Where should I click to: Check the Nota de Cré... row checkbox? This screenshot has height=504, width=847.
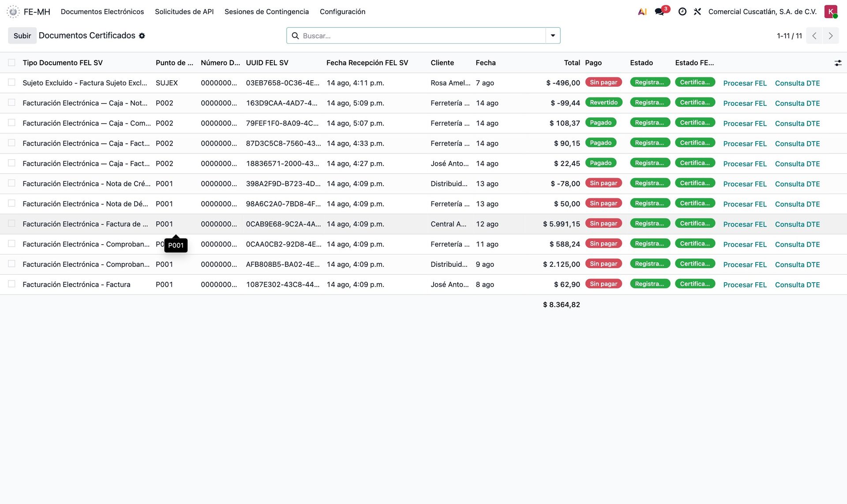[x=11, y=183]
